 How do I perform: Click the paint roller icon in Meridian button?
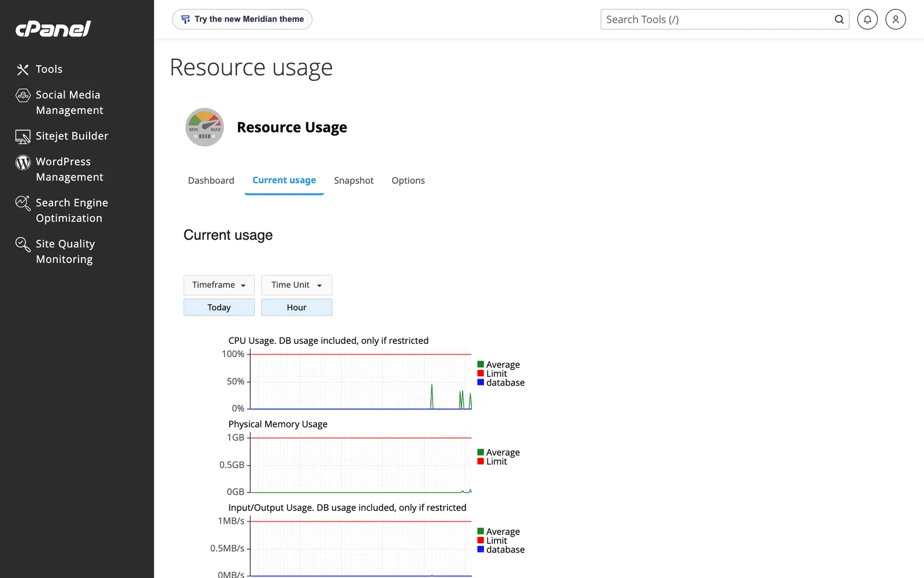pos(185,19)
